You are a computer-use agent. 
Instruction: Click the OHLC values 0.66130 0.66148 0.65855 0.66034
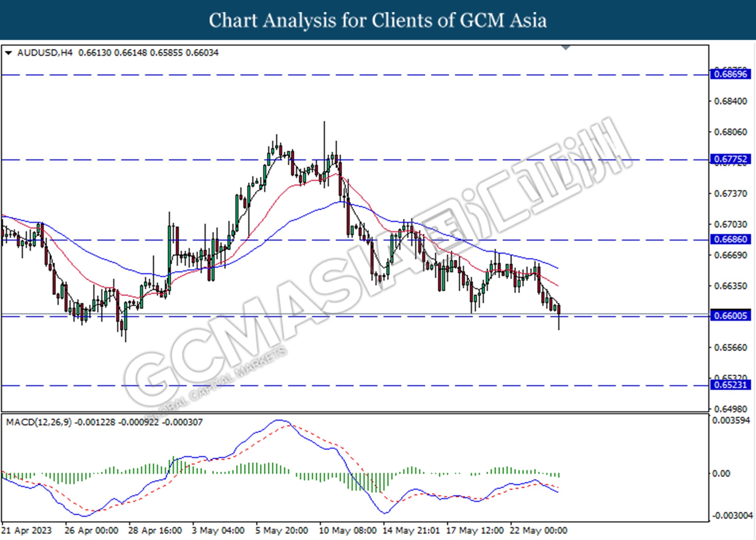tap(148, 53)
